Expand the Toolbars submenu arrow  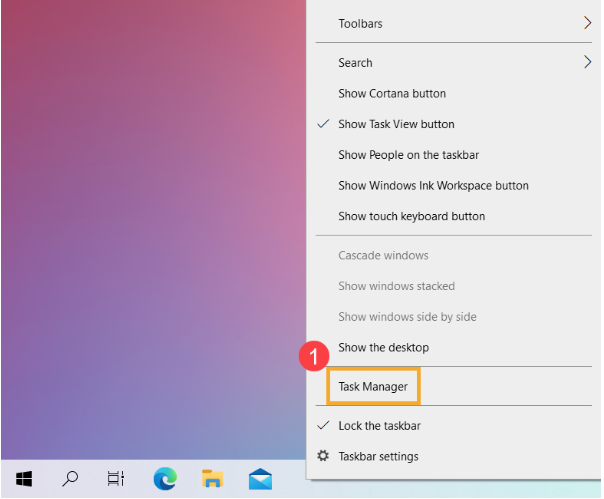[x=587, y=23]
